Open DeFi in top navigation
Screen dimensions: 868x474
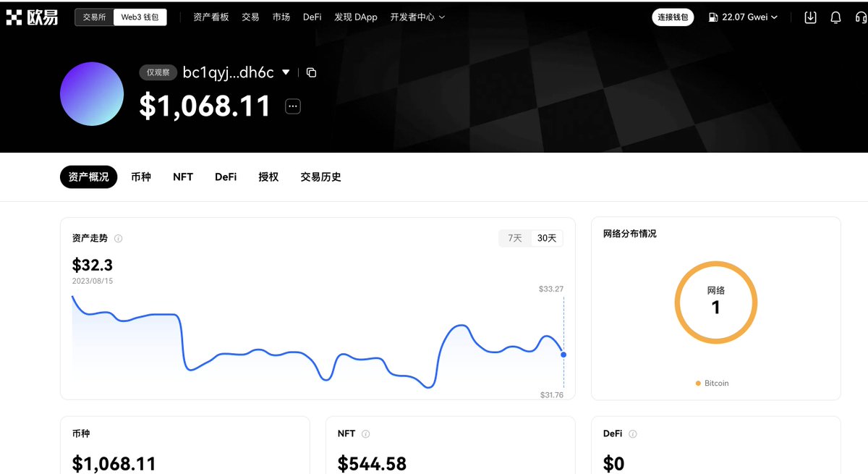(312, 17)
